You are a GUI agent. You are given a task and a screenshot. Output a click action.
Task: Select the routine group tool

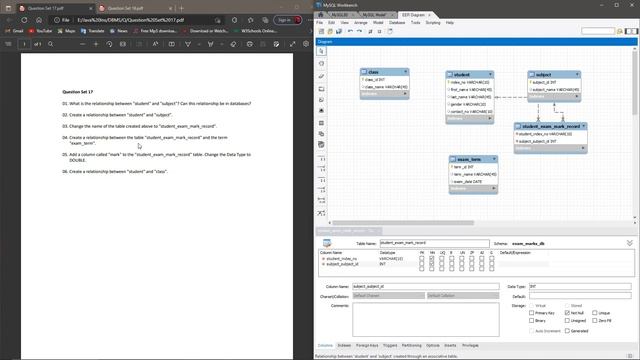(322, 144)
